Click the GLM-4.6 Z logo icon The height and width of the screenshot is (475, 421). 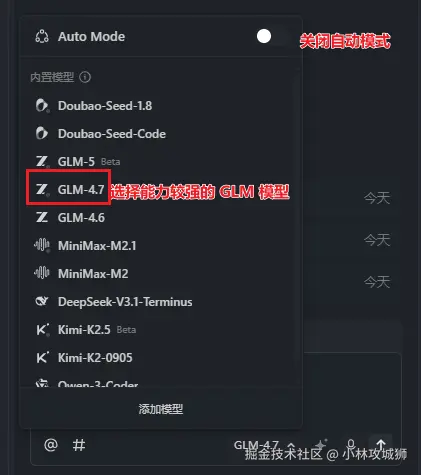(42, 218)
